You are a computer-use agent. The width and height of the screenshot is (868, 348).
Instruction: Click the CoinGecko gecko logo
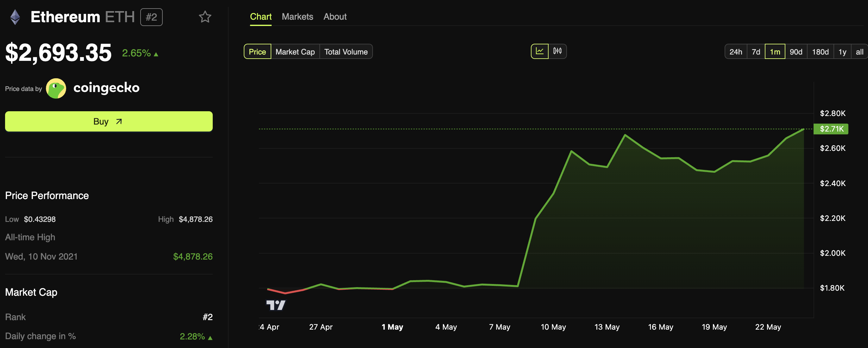56,88
